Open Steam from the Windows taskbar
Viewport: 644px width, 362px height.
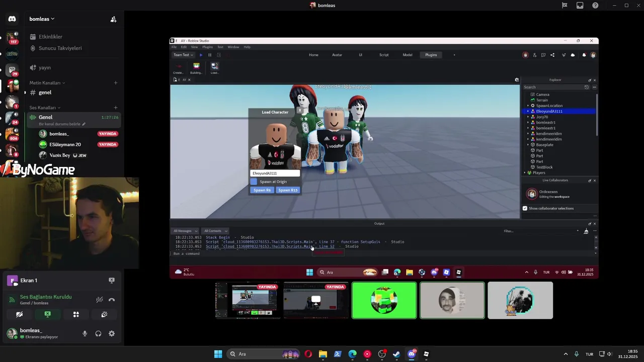pos(396,354)
